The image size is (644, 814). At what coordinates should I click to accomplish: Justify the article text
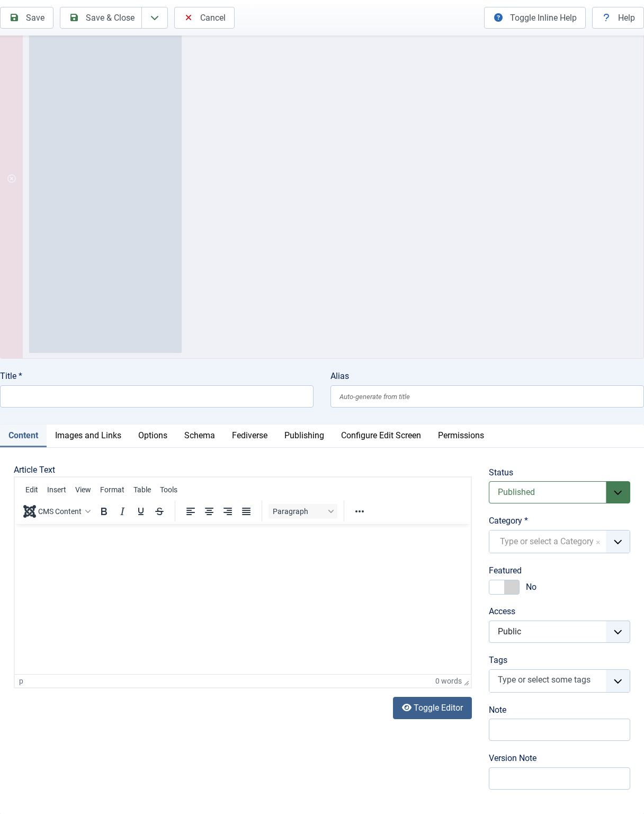(246, 511)
